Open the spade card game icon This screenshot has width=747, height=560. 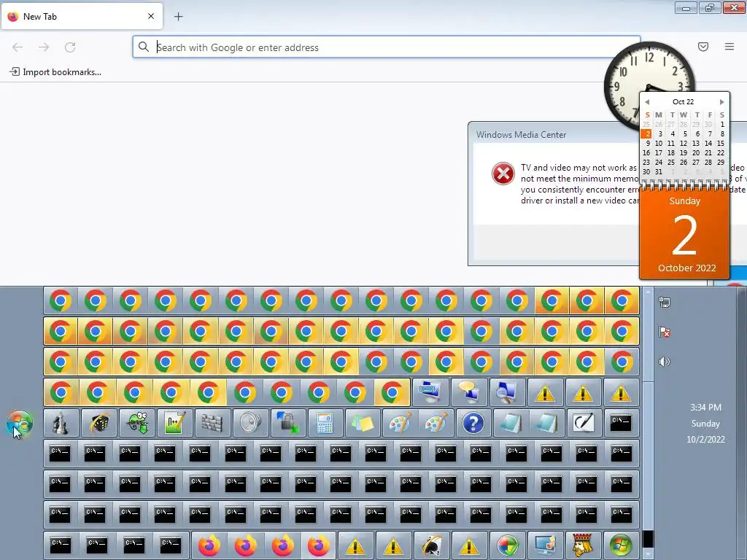click(432, 545)
